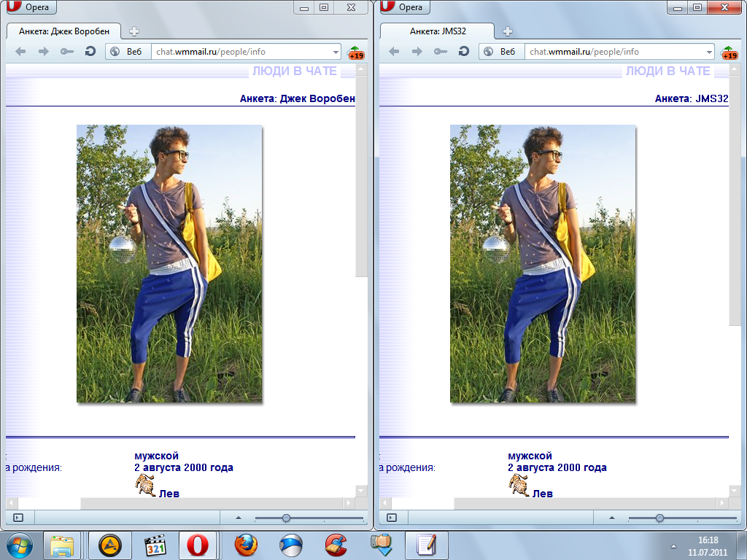Launch AIMP player from the taskbar
This screenshot has width=747, height=560.
click(110, 545)
